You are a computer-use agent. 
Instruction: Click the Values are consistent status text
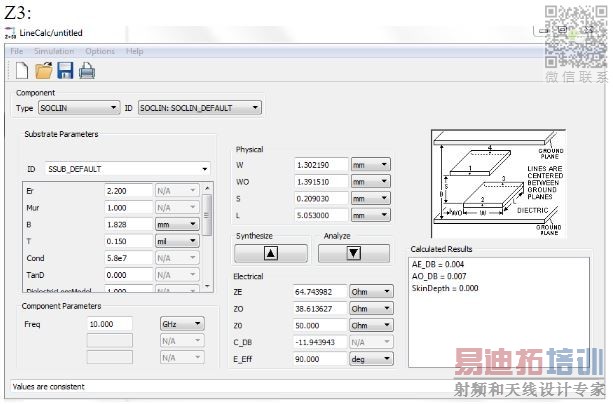coord(48,387)
